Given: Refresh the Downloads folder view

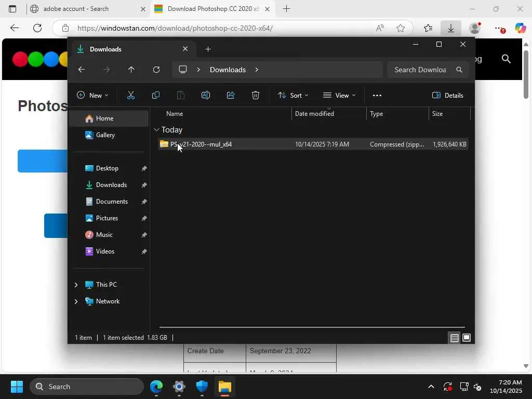Looking at the screenshot, I should coord(156,70).
